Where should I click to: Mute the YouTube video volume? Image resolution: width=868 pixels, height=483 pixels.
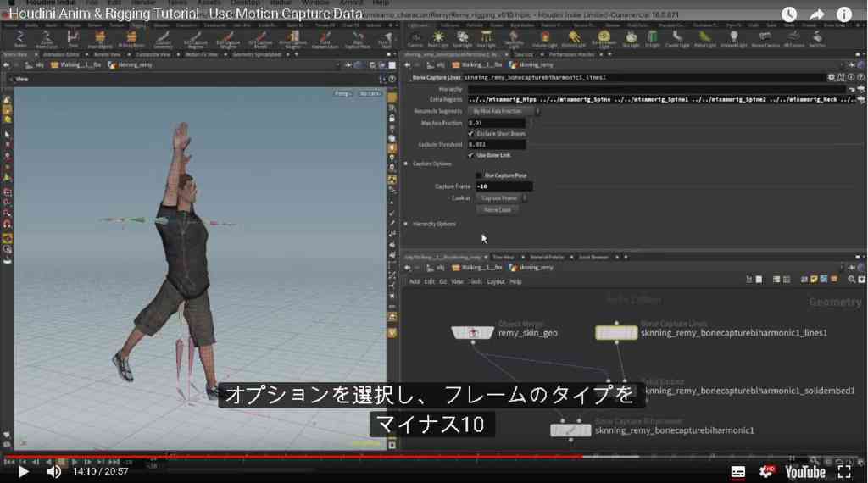53,472
